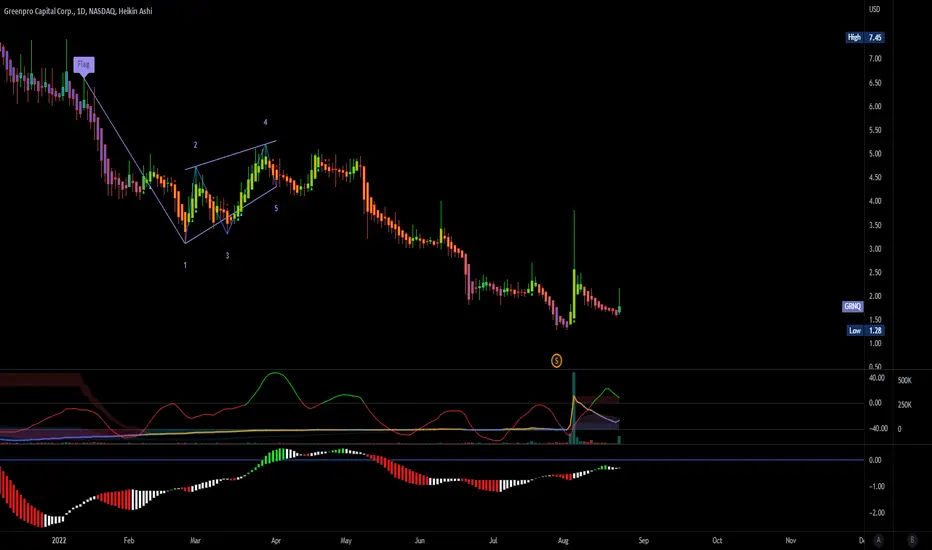Click the May label on time axis
932x550 pixels.
[346, 540]
